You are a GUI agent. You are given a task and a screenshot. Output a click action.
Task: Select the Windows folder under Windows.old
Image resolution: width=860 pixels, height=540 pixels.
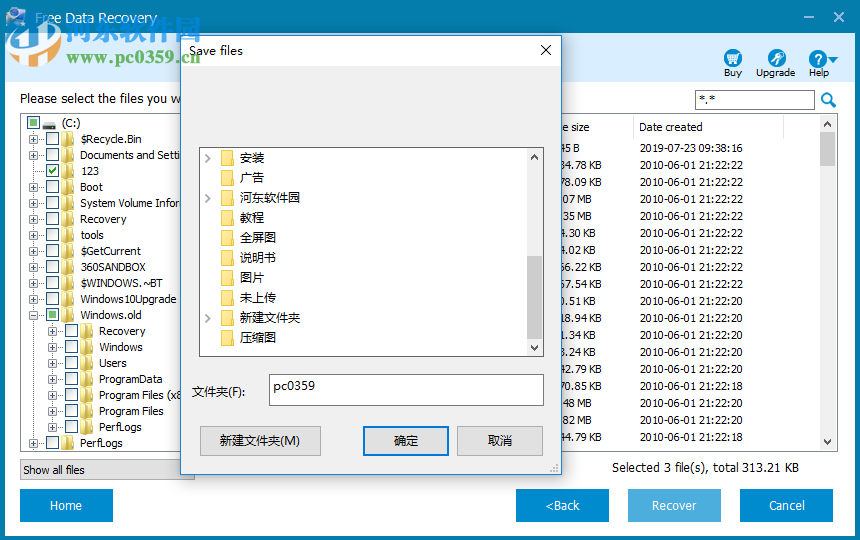(121, 347)
